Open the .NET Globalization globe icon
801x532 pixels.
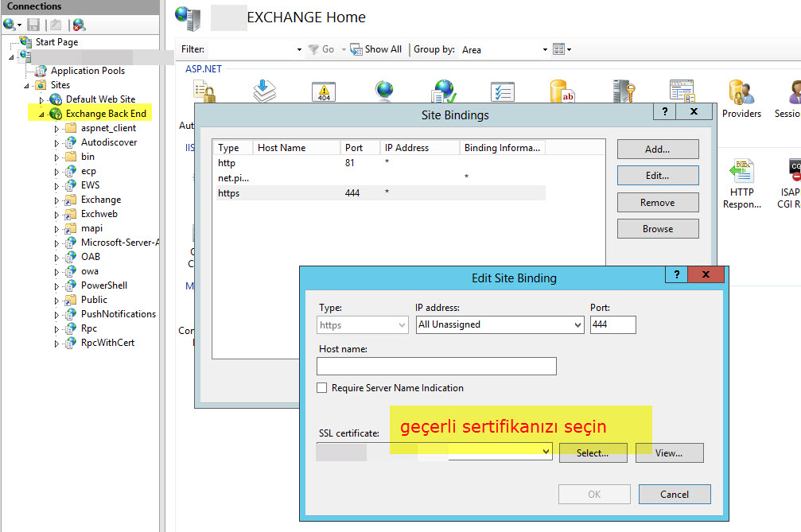[384, 91]
